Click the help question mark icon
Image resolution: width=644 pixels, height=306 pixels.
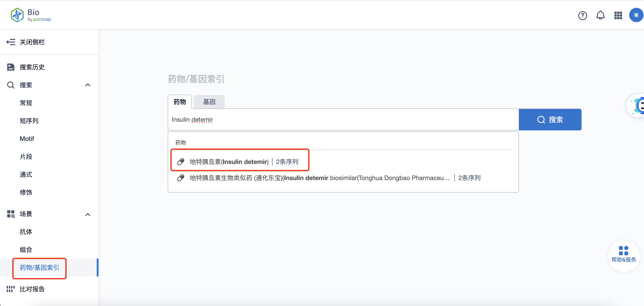[582, 15]
